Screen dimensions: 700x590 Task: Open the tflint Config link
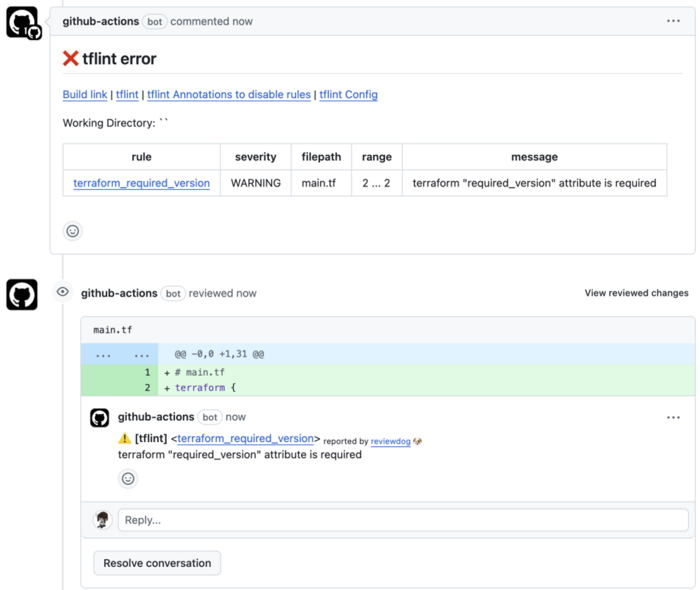(348, 94)
